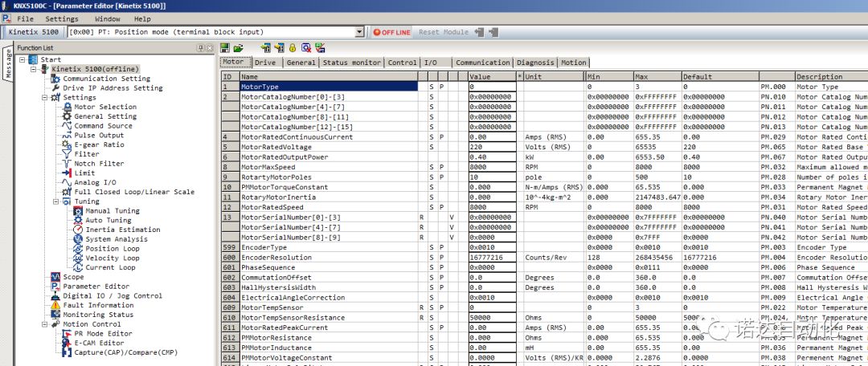Switch to the Motion tab
Viewport: 868px width, 366px height.
coord(574,63)
